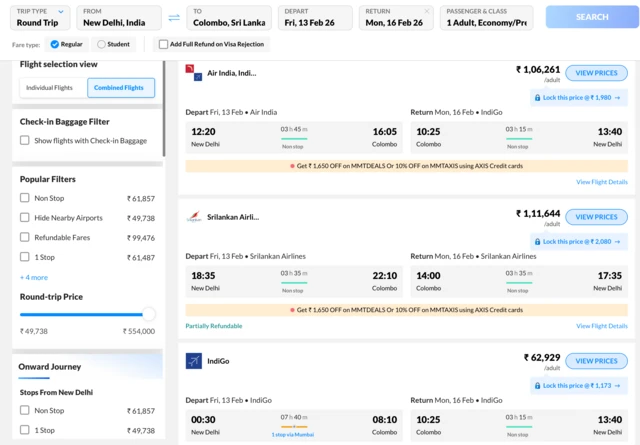This screenshot has width=640, height=445.
Task: Expand Passenger & Class selector
Action: pos(486,17)
